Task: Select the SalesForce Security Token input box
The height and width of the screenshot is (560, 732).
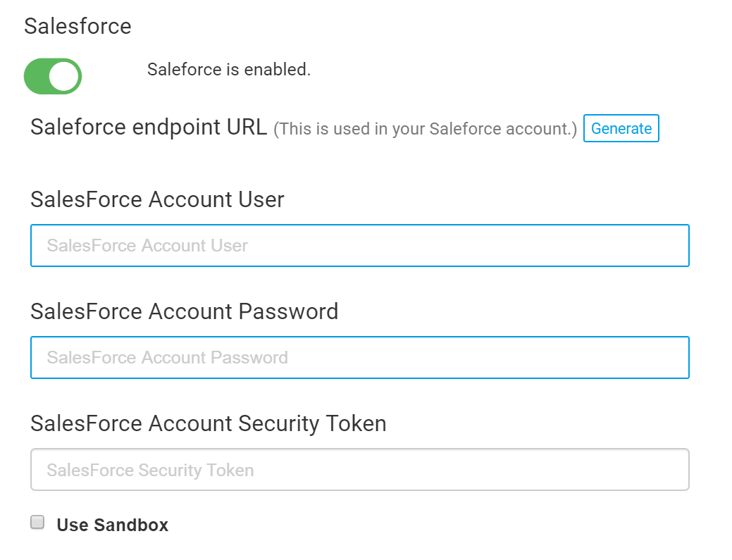Action: [x=360, y=469]
